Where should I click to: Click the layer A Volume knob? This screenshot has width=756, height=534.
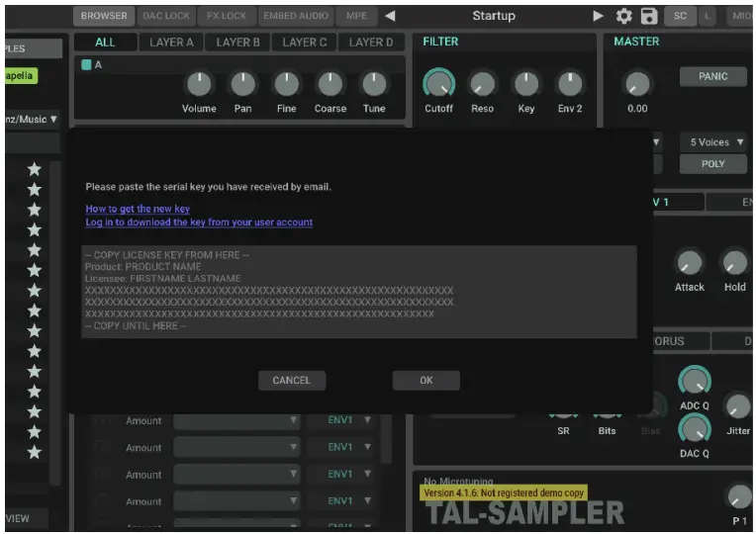(199, 84)
